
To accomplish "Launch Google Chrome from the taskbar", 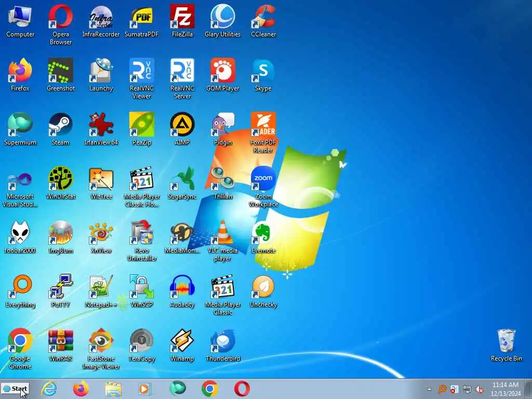I will click(x=210, y=389).
